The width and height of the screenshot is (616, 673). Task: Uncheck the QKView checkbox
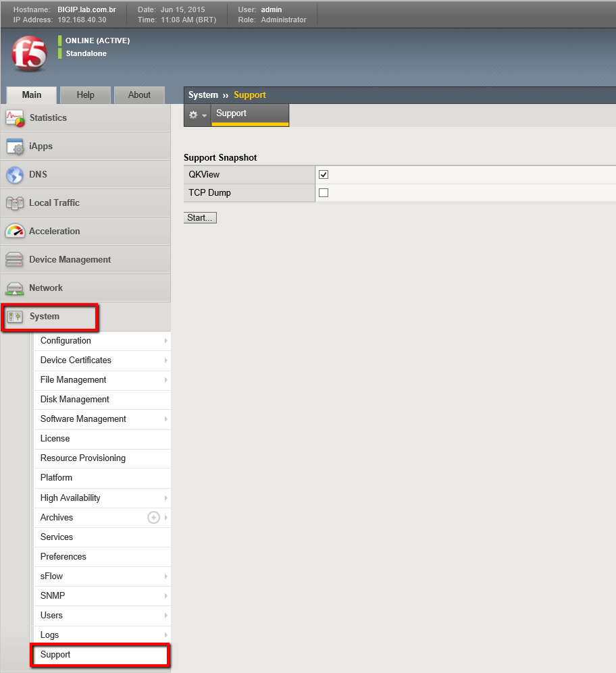pyautogui.click(x=324, y=175)
